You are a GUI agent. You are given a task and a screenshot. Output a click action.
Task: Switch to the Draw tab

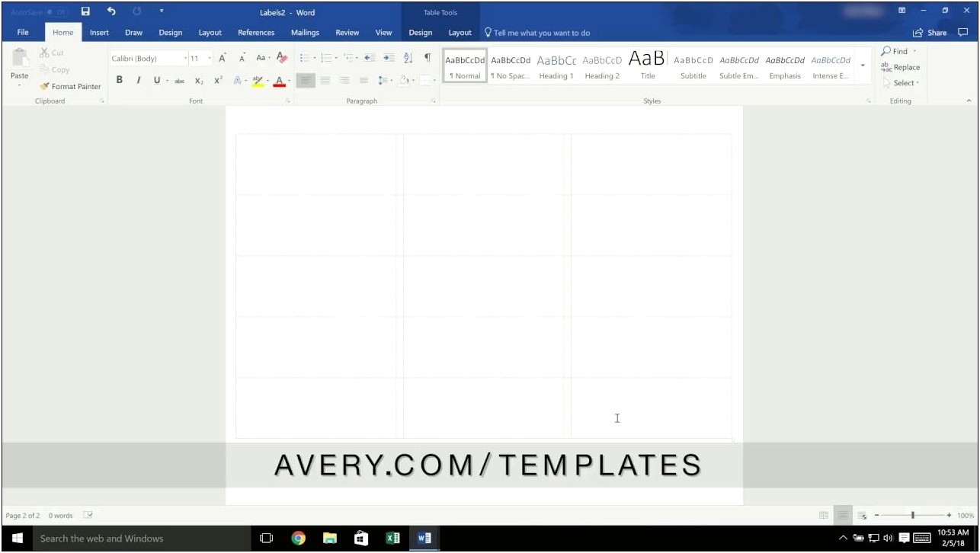(133, 33)
